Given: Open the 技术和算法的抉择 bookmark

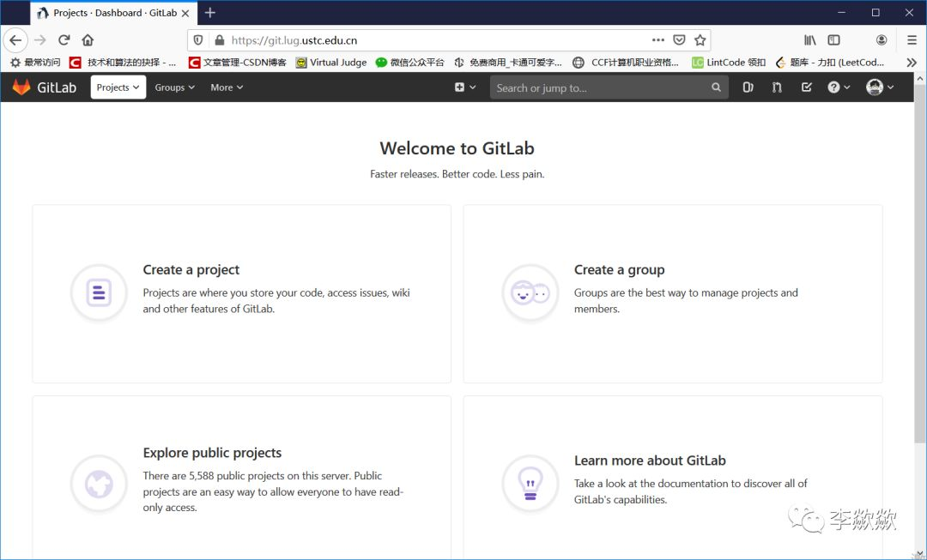Looking at the screenshot, I should (123, 62).
